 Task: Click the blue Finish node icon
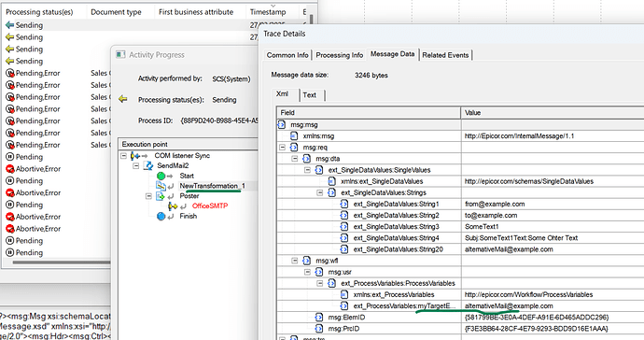(x=161, y=217)
